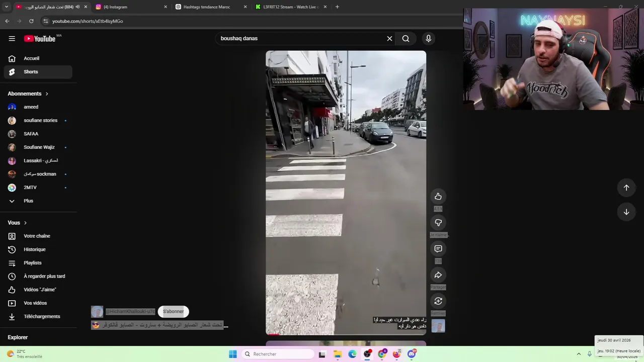Pause the Short by clicking the video

tap(346, 193)
